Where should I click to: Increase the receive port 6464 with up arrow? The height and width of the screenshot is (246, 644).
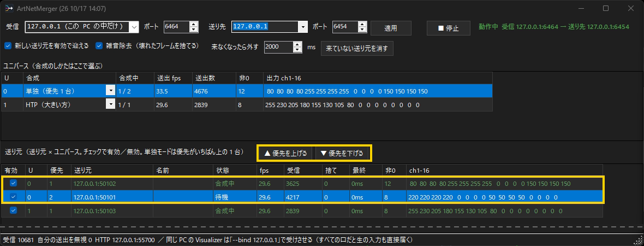(x=194, y=24)
